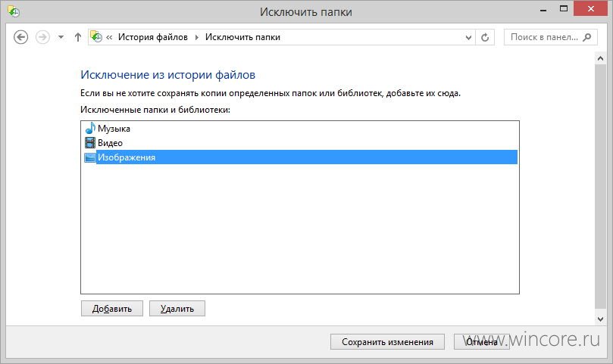Click Сохранить изменения button
Image resolution: width=613 pixels, height=364 pixels.
[387, 342]
